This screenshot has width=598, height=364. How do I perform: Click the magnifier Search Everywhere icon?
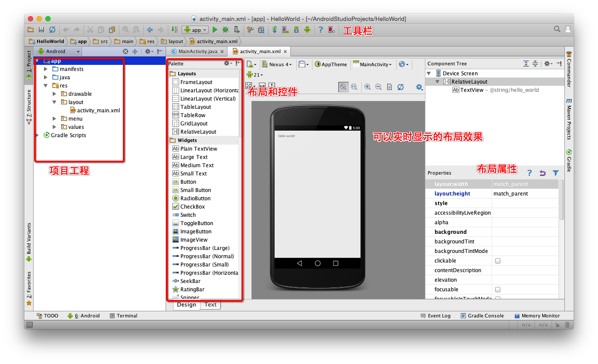(557, 29)
